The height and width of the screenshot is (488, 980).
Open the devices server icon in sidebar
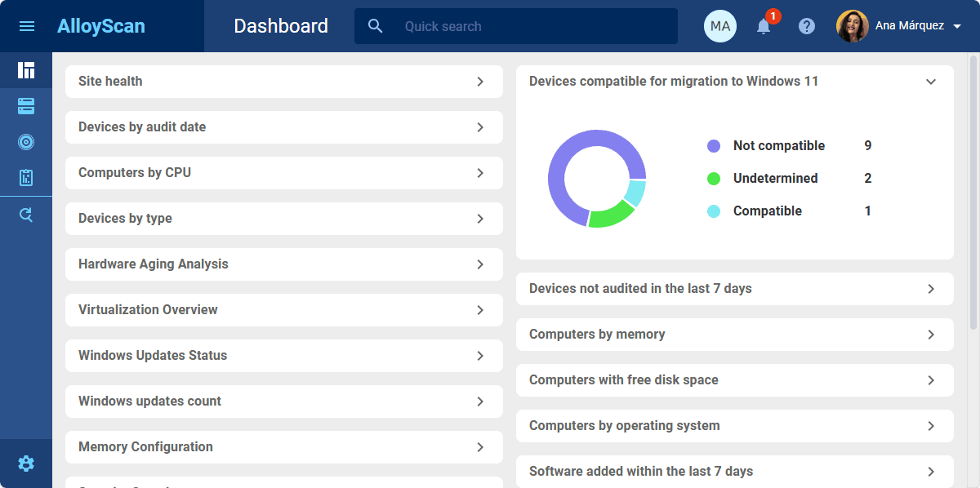tap(26, 106)
